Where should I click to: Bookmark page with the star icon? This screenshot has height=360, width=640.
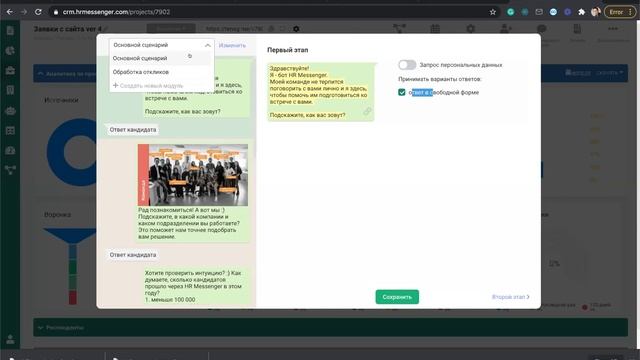point(493,12)
